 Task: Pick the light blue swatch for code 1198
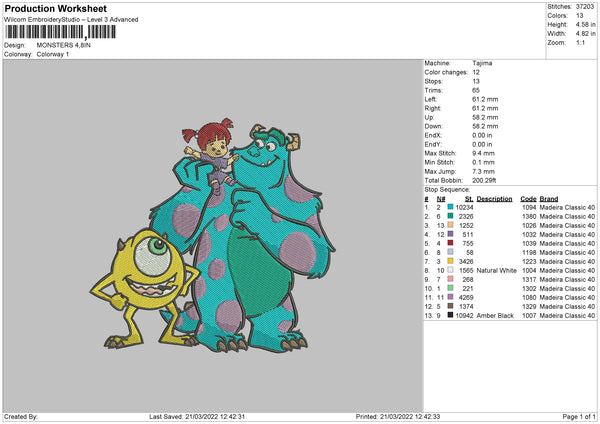click(x=450, y=252)
